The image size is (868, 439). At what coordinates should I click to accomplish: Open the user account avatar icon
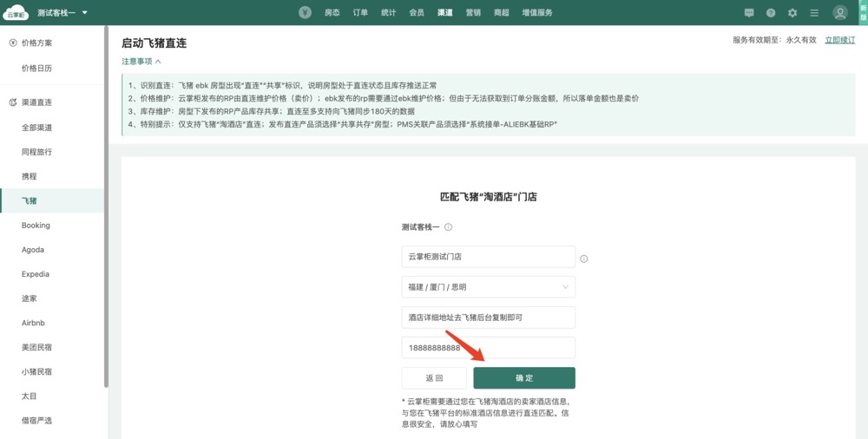[x=839, y=13]
